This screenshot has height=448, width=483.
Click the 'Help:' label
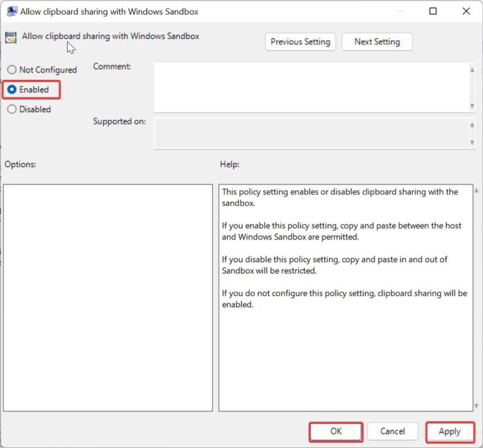[230, 164]
